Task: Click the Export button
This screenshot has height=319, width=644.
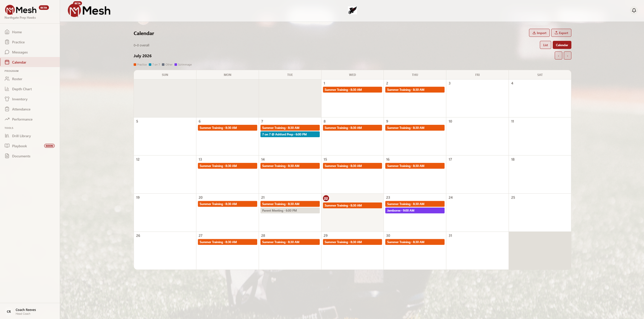Action: point(561,33)
